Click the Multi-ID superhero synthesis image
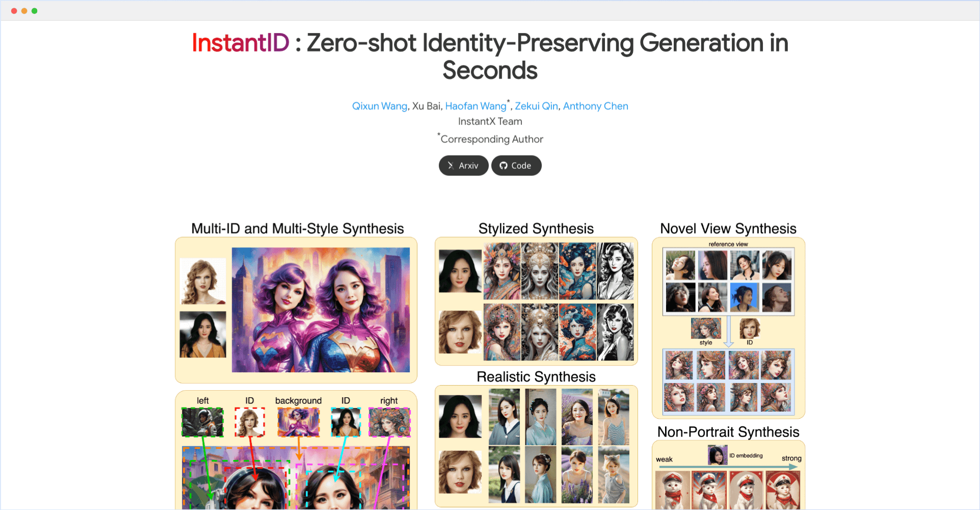The image size is (980, 510). 321,310
